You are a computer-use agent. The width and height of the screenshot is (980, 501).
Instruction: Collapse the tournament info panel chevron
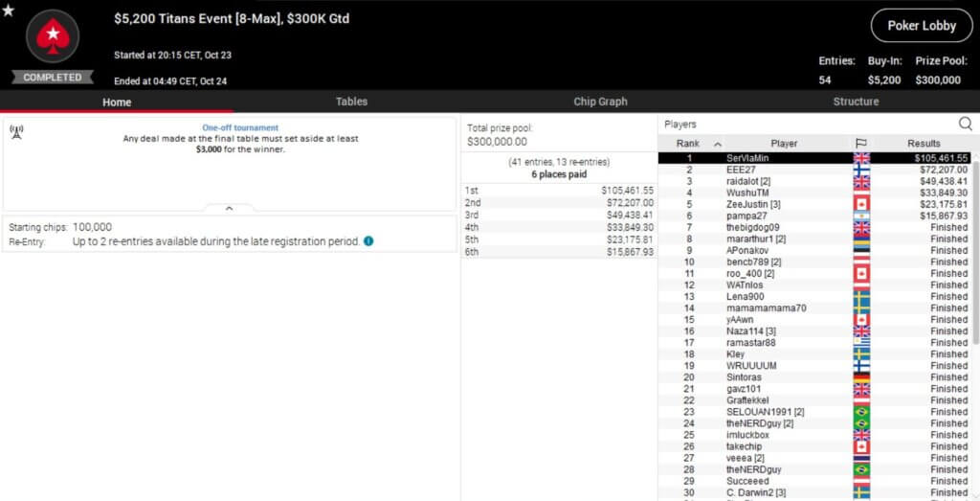pyautogui.click(x=230, y=208)
